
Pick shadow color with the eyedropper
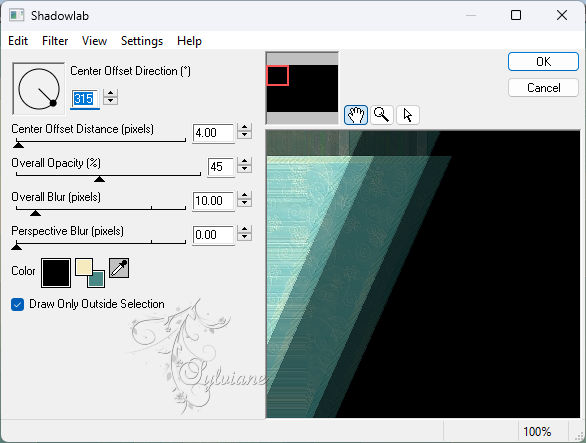coord(119,268)
